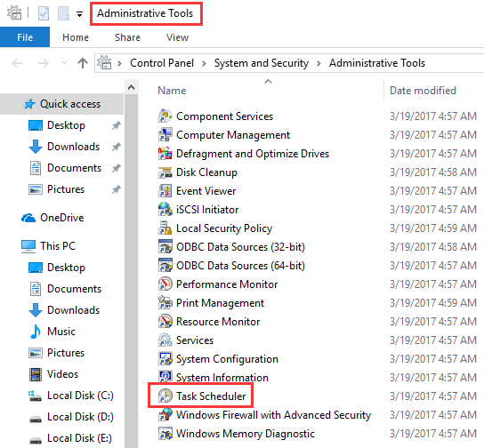Click the window icon in title bar

[14, 13]
